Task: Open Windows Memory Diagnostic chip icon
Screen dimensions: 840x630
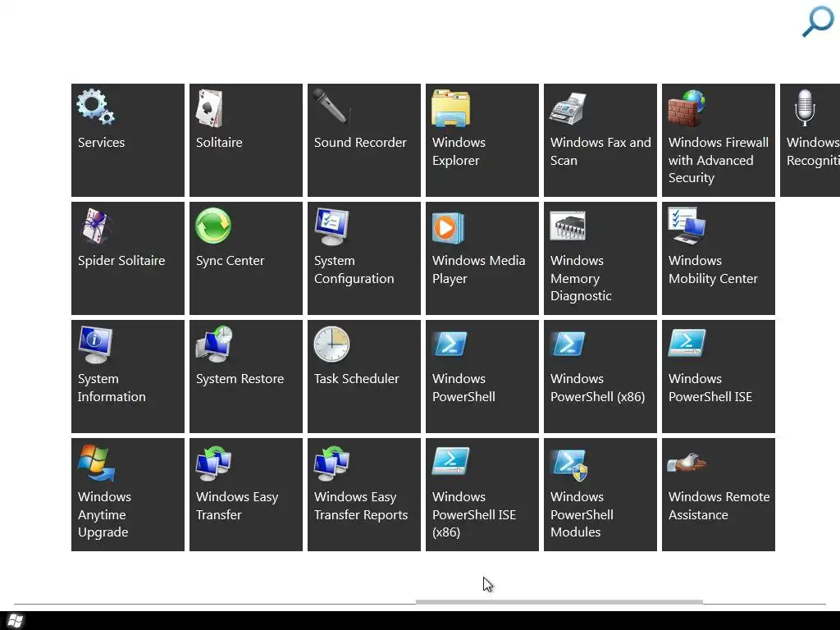Action: coord(568,226)
